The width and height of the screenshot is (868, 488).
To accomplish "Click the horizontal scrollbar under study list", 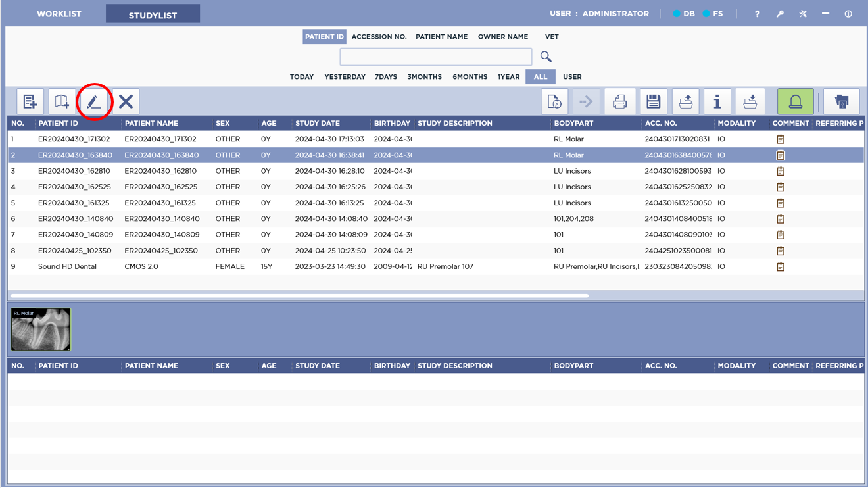I will (299, 296).
